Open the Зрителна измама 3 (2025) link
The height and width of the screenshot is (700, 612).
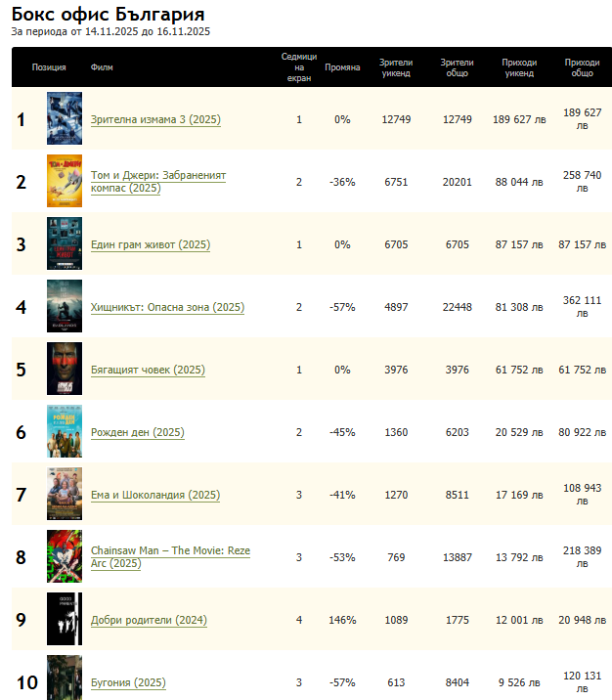click(x=155, y=120)
